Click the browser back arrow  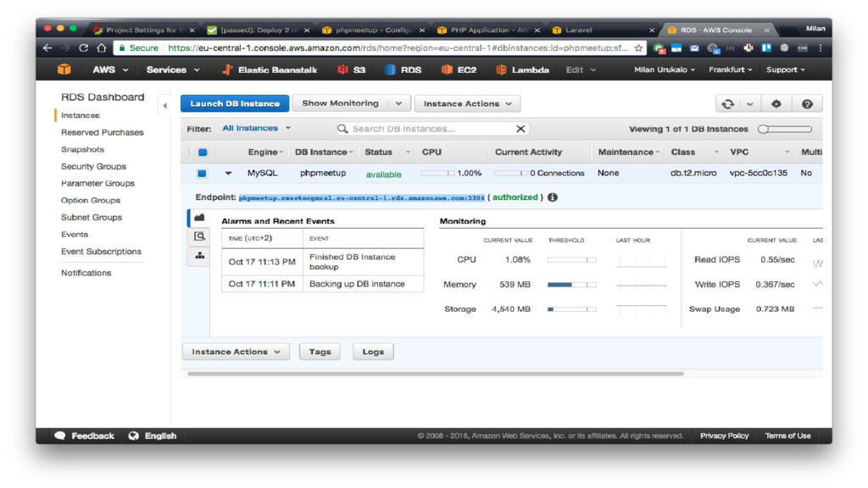pyautogui.click(x=47, y=48)
